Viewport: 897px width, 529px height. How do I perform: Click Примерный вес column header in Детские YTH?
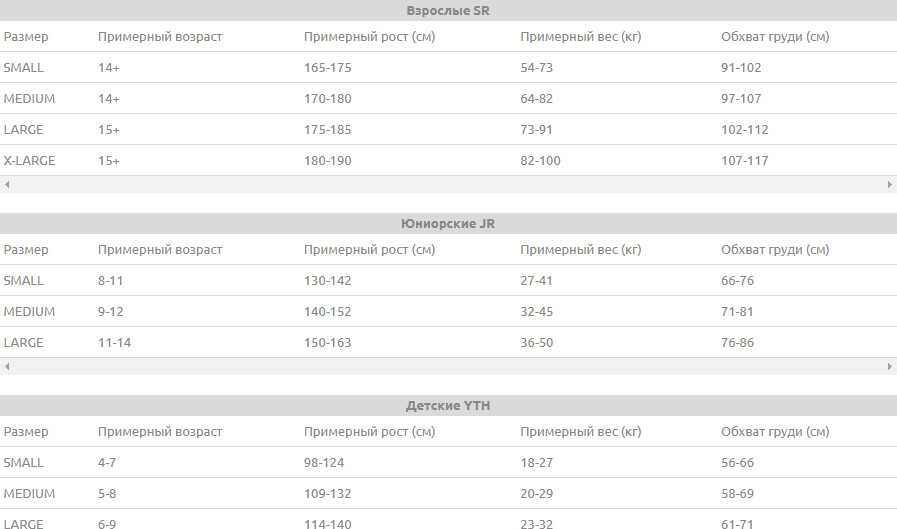point(580,432)
